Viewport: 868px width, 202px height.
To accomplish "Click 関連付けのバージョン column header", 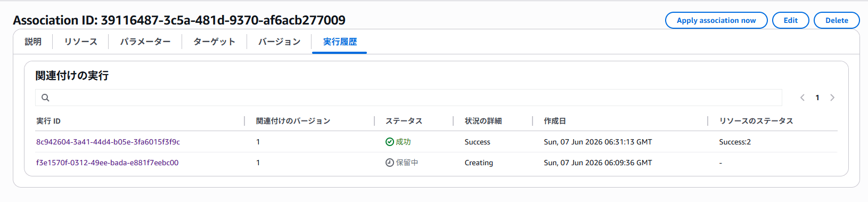I will 293,121.
